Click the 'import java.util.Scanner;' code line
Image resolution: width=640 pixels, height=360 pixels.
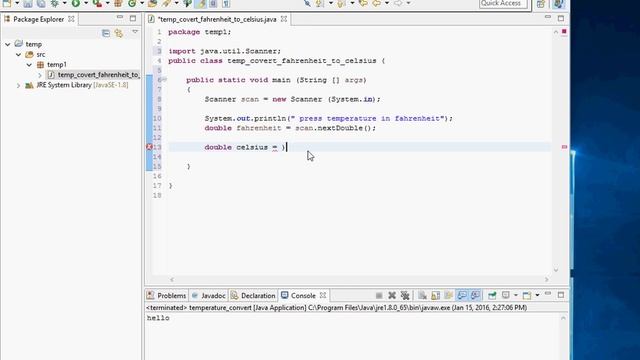(x=224, y=51)
